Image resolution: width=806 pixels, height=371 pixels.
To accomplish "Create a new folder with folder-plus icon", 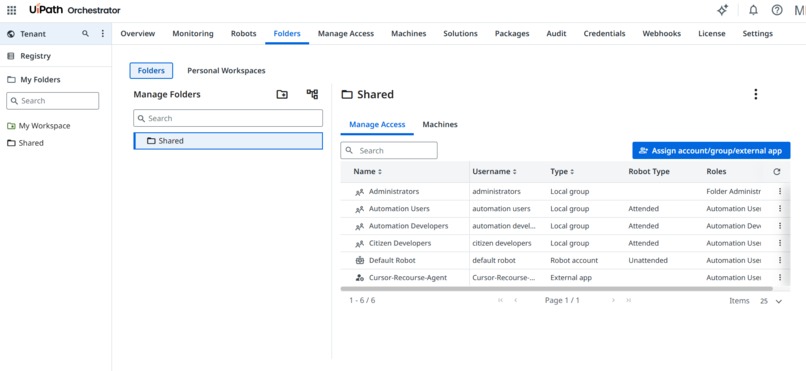I will pyautogui.click(x=282, y=95).
